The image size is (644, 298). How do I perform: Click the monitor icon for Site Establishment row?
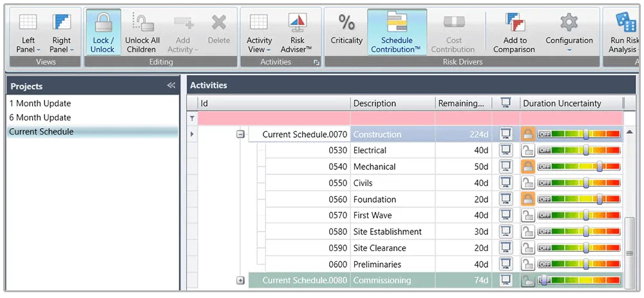[x=506, y=232]
